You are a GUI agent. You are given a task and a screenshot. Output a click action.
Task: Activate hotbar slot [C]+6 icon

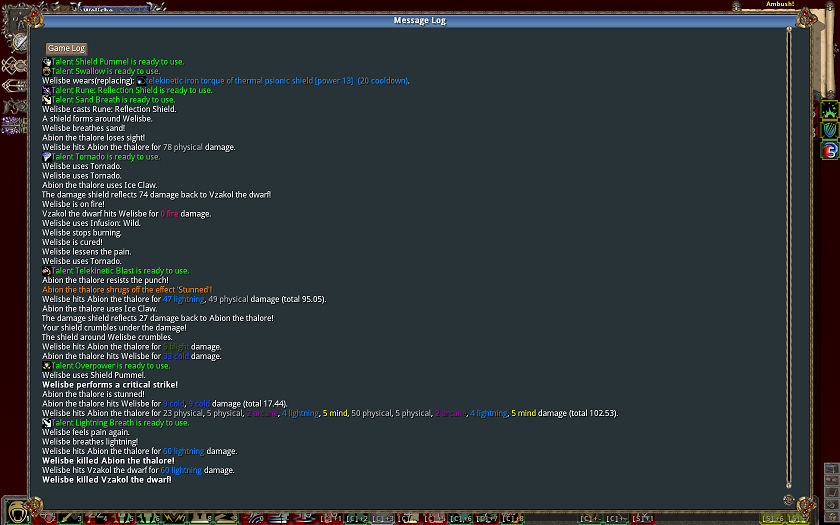pyautogui.click(x=460, y=519)
